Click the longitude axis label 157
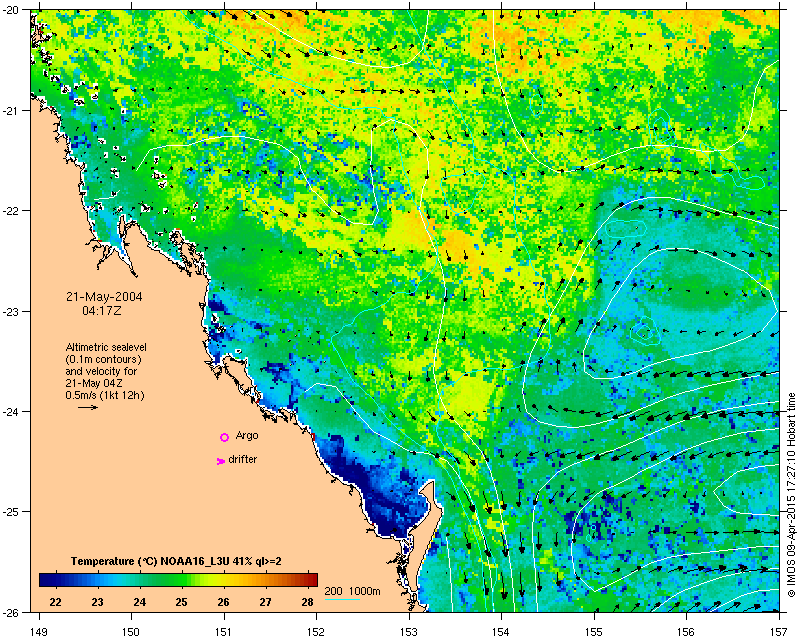This screenshot has height=640, width=800. 780,632
